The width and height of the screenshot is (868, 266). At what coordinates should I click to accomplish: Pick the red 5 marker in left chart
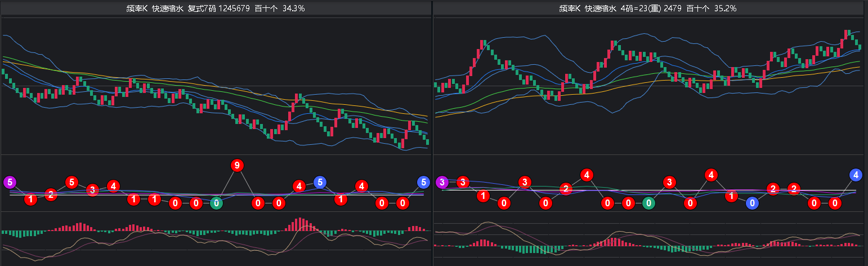coord(71,182)
